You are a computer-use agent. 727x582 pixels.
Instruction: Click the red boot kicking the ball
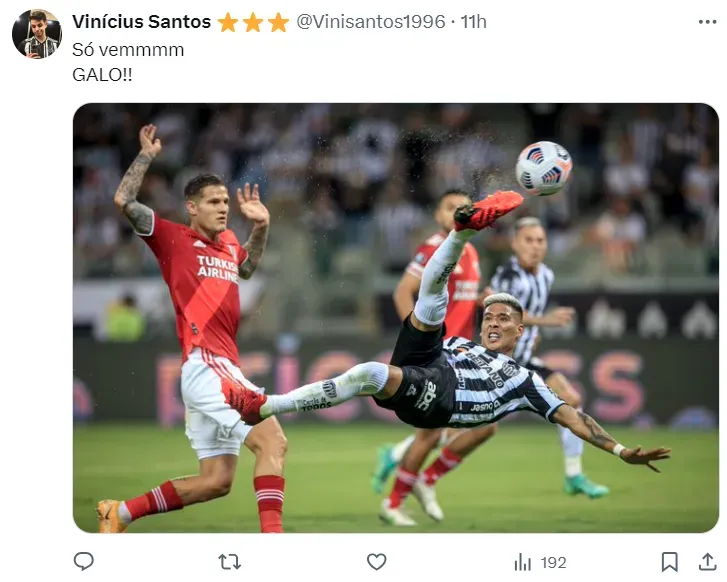[x=487, y=210]
